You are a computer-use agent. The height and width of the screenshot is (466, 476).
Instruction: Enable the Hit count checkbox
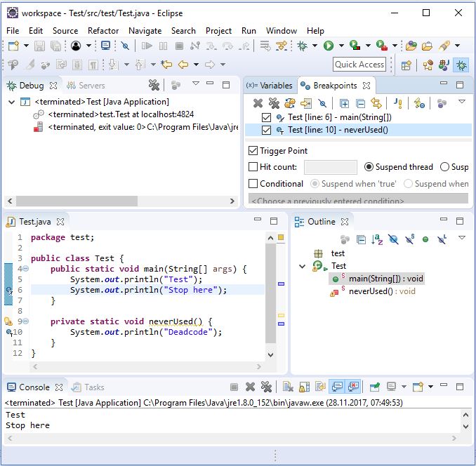click(x=253, y=166)
